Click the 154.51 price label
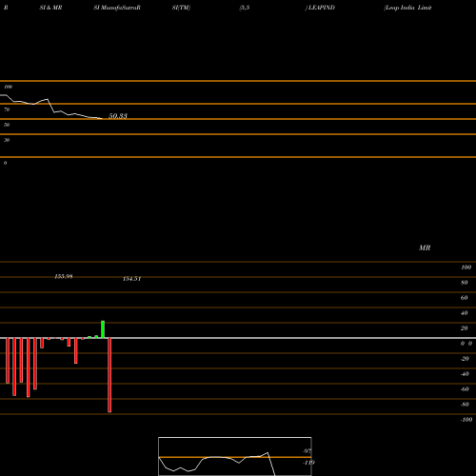The image size is (476, 476). 131,279
